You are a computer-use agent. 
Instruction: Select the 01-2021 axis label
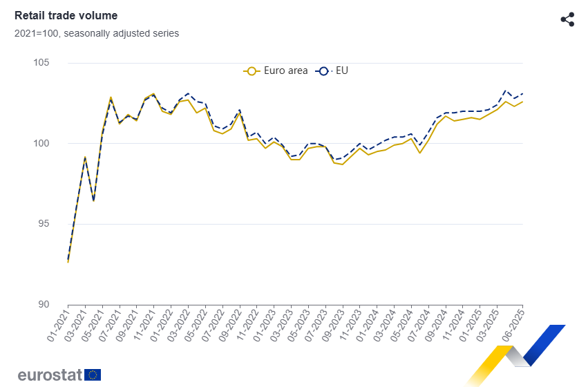point(58,325)
